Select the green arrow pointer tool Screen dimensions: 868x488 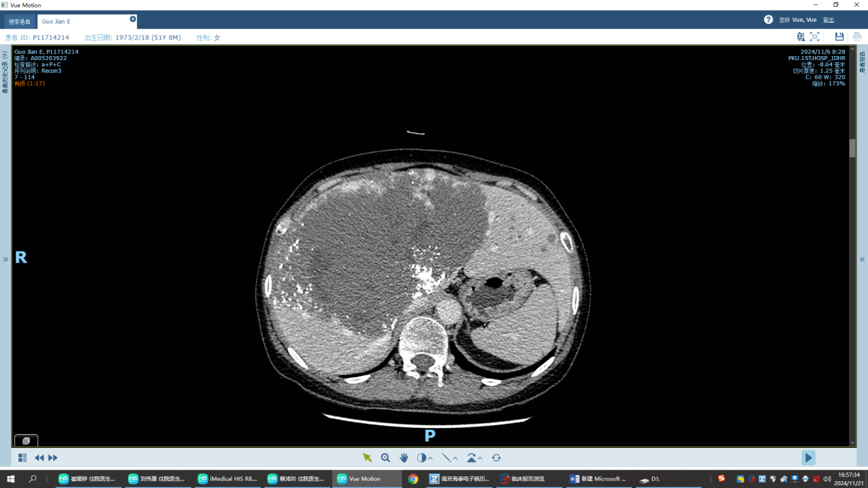coord(367,458)
